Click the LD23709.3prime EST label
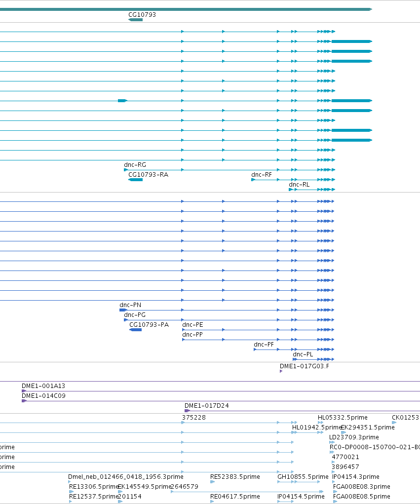Screen dimensions: 420x504 click(x=354, y=437)
